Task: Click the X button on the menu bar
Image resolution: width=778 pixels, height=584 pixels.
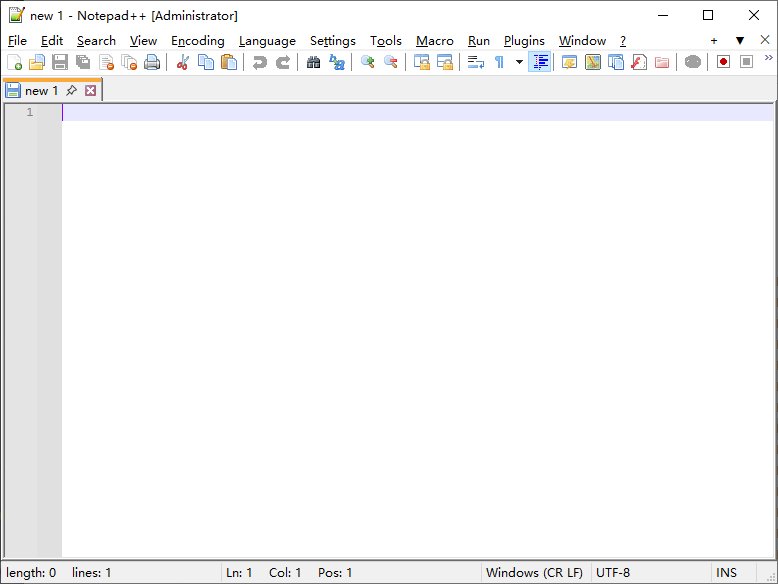Action: (x=765, y=40)
